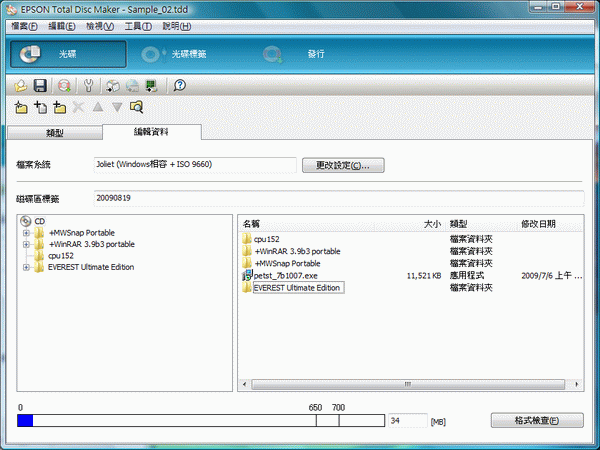Click the 2009/7/6 上午 modified date cell

pos(551,276)
